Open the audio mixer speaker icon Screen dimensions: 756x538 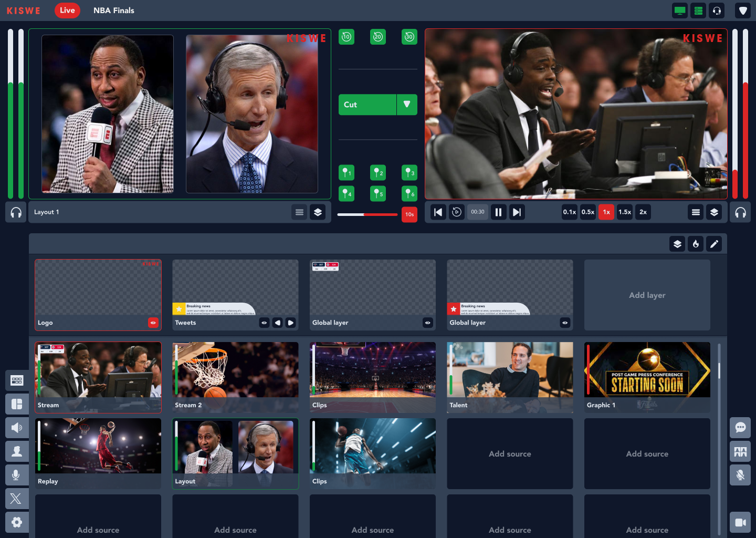(17, 427)
